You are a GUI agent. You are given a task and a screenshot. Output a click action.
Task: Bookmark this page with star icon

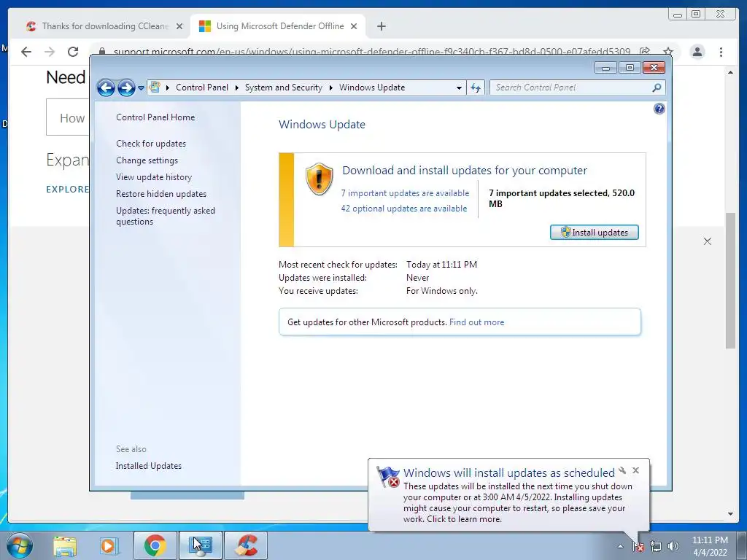(668, 52)
